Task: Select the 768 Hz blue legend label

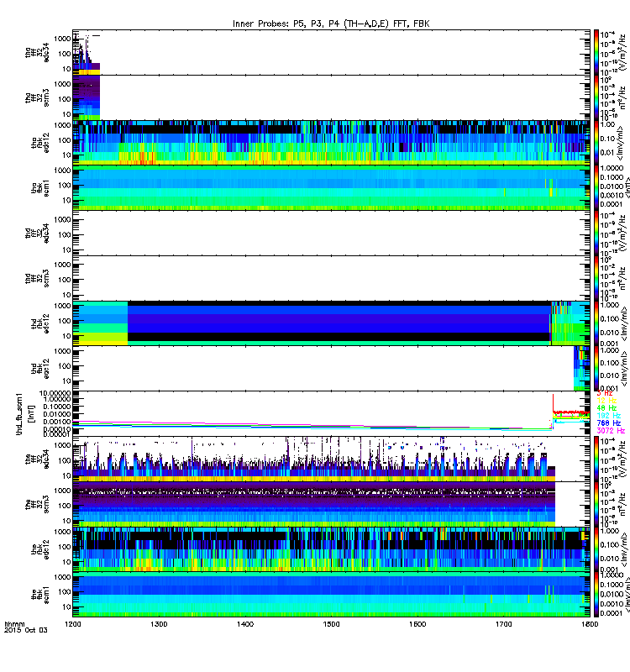Action: 608,423
